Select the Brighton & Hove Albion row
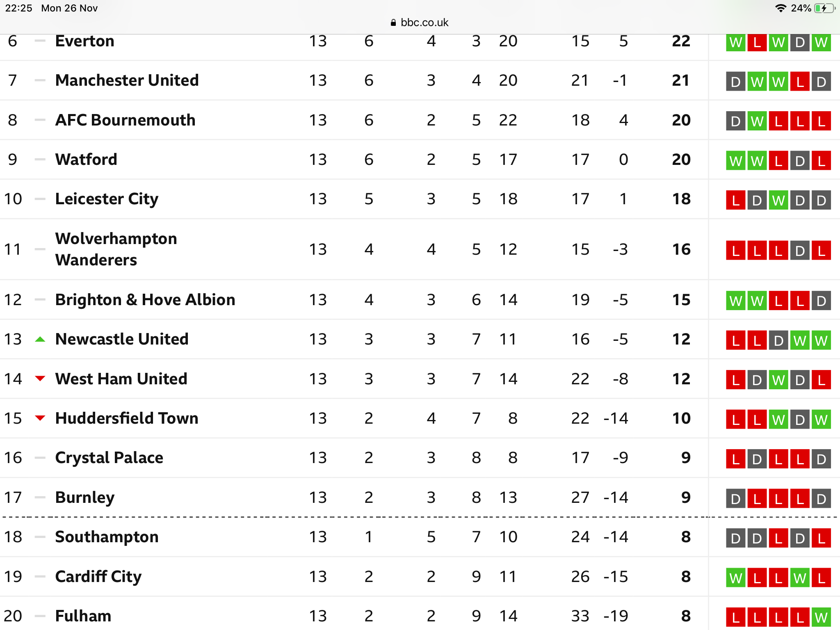 coord(420,300)
